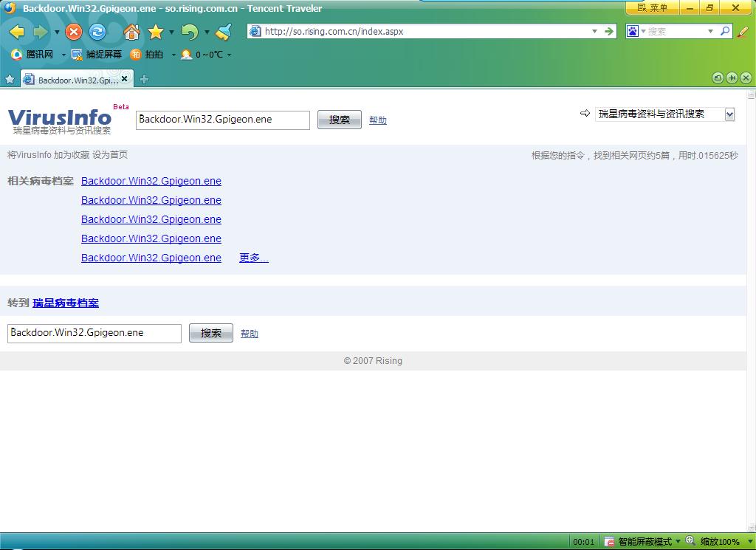
Task: Open the search engine selector dropdown arrow
Action: point(643,31)
